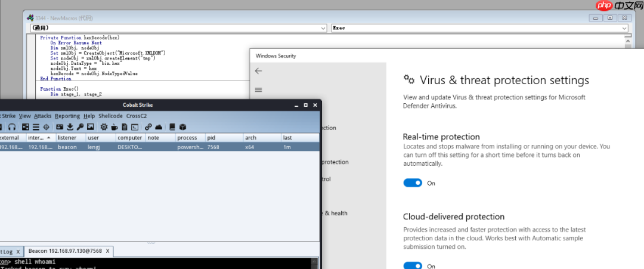Open Reporting menu in Cobalt Strike
The height and width of the screenshot is (269, 644).
click(67, 116)
